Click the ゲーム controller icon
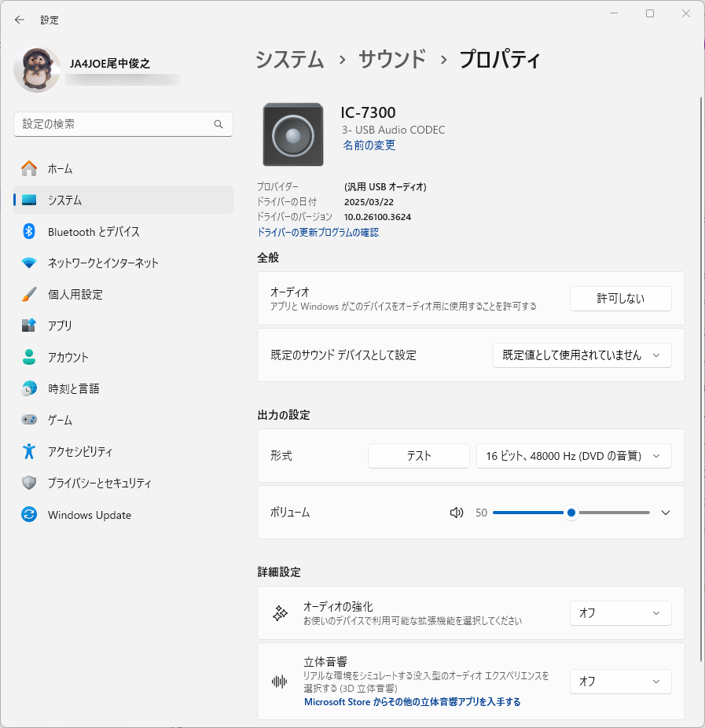Viewport: 705px width, 728px height. pos(29,420)
